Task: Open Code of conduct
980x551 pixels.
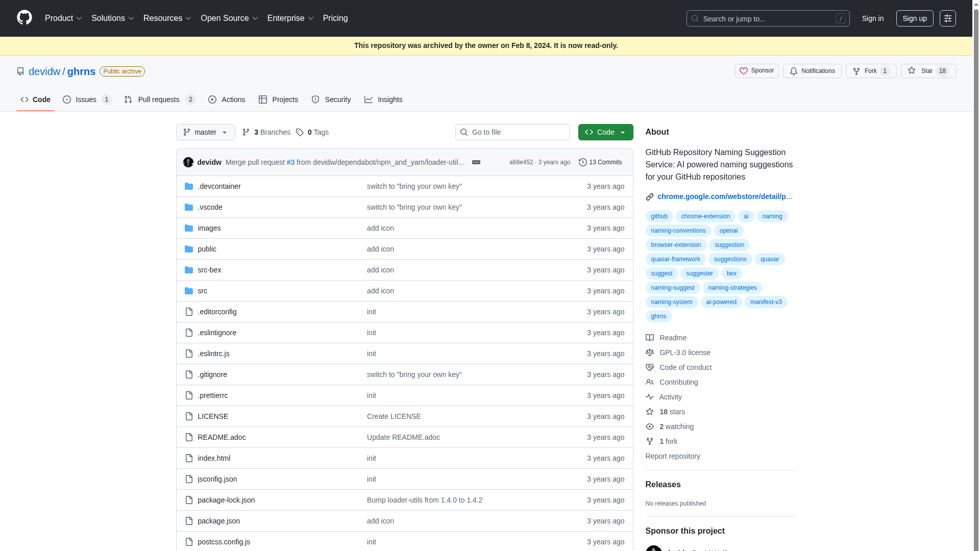Action: pos(678,367)
